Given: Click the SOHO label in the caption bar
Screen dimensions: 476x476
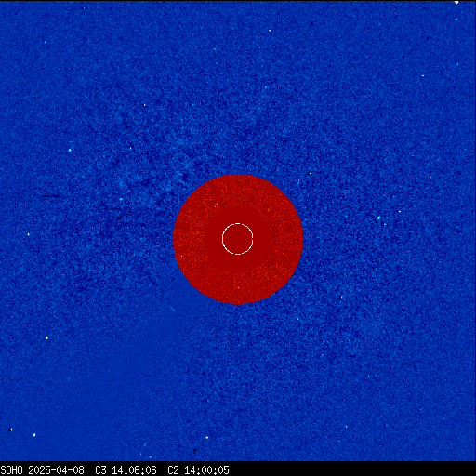Looking at the screenshot, I should (x=11, y=470).
